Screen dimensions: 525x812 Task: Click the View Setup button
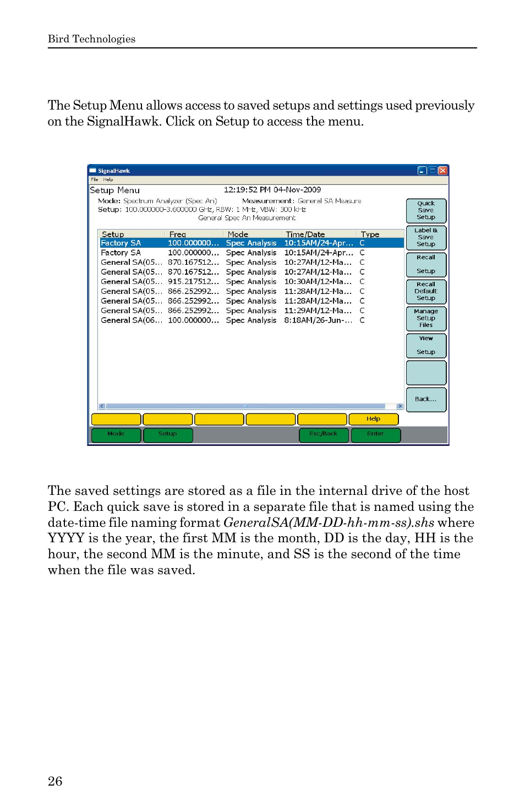pos(426,345)
